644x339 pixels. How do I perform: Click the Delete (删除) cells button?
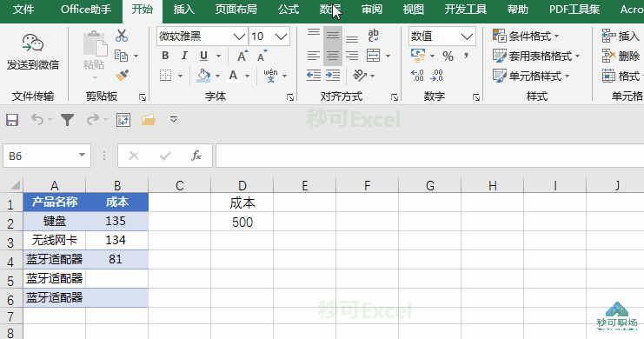621,56
